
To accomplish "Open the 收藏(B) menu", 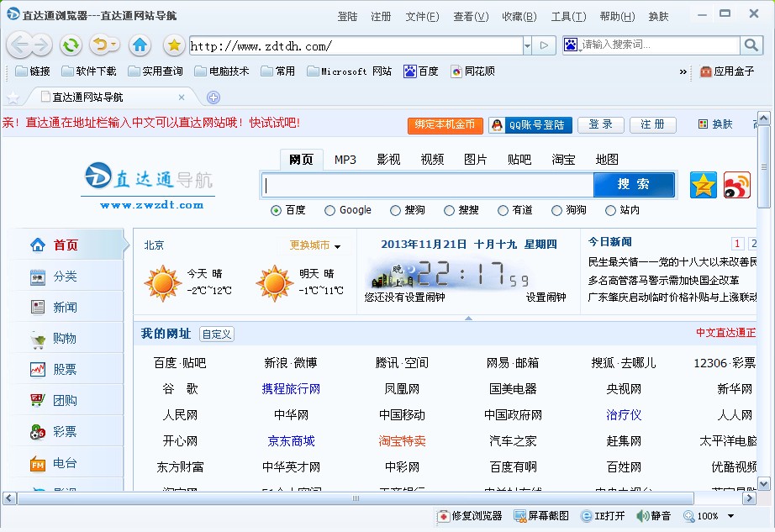I will click(519, 17).
